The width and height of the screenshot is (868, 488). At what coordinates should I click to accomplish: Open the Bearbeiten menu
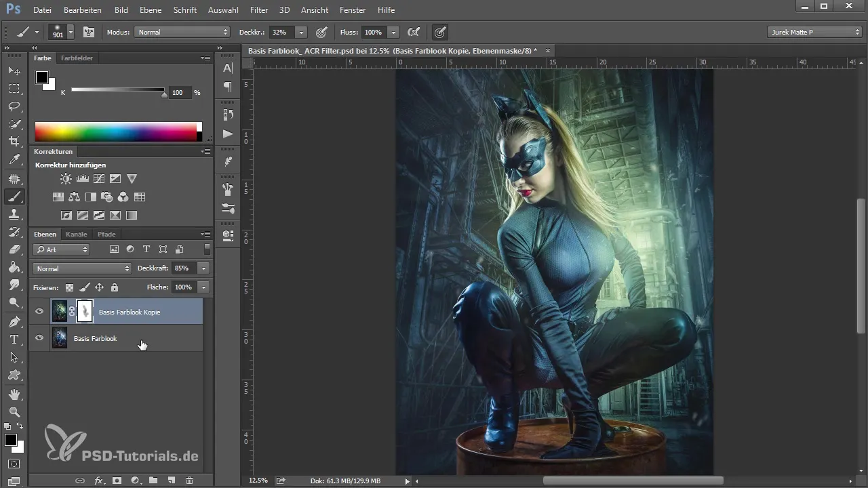point(83,10)
